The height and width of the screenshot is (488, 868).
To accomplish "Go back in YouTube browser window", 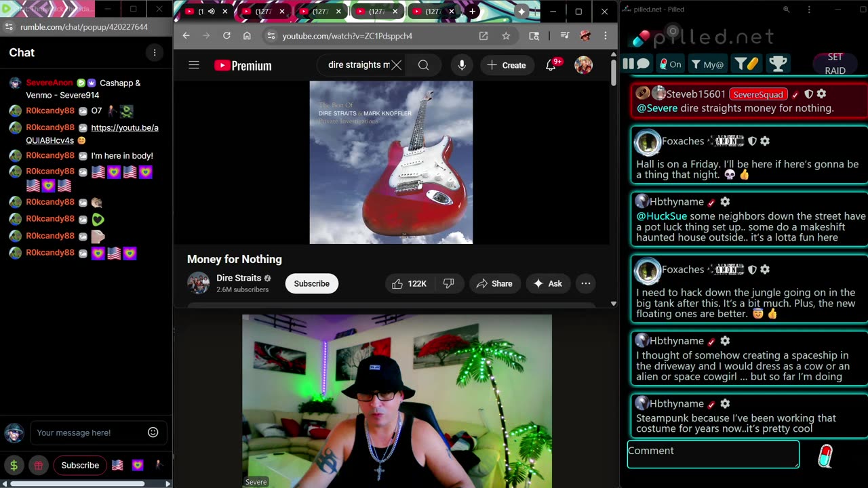I will pos(186,36).
